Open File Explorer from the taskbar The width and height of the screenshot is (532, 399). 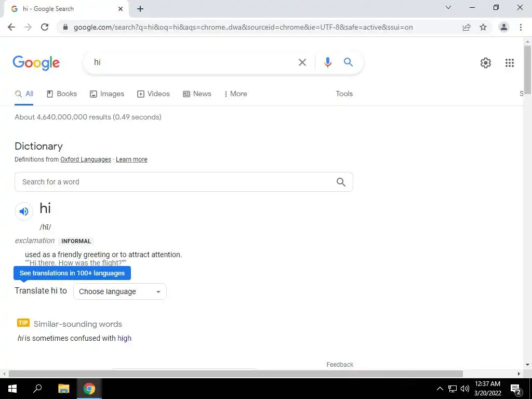point(63,389)
